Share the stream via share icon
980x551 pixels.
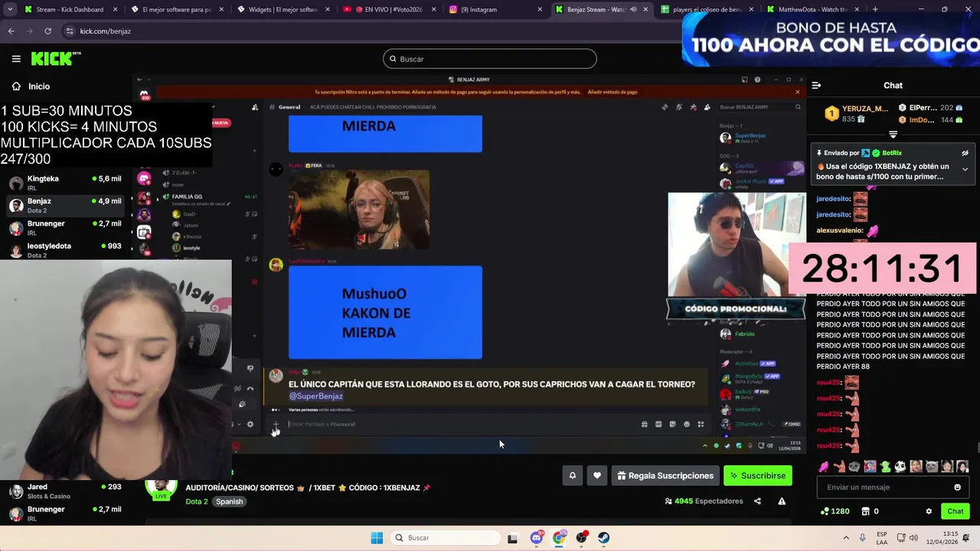[757, 501]
